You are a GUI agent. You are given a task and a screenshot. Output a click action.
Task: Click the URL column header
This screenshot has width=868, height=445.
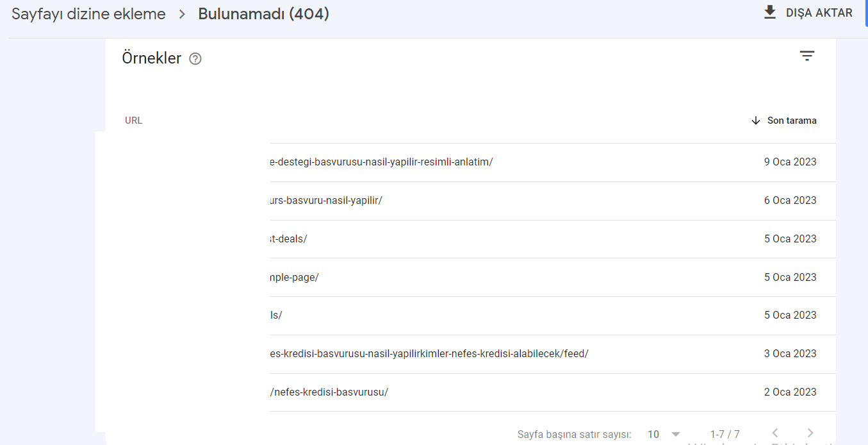click(x=134, y=121)
